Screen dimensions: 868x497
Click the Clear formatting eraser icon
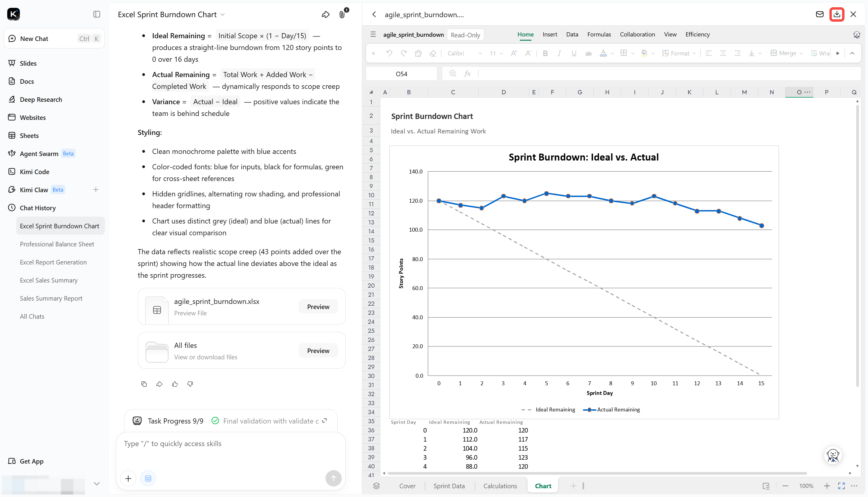tap(433, 53)
